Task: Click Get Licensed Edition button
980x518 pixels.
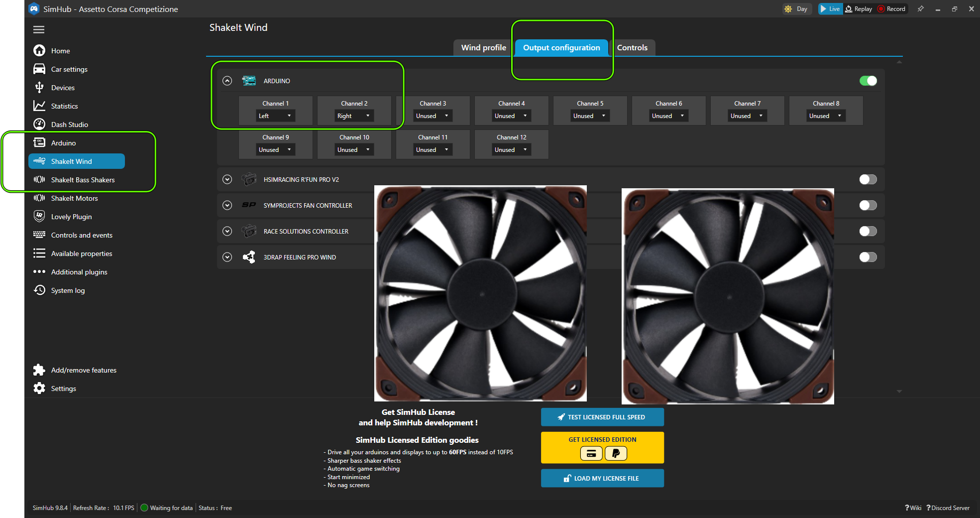Action: point(602,447)
